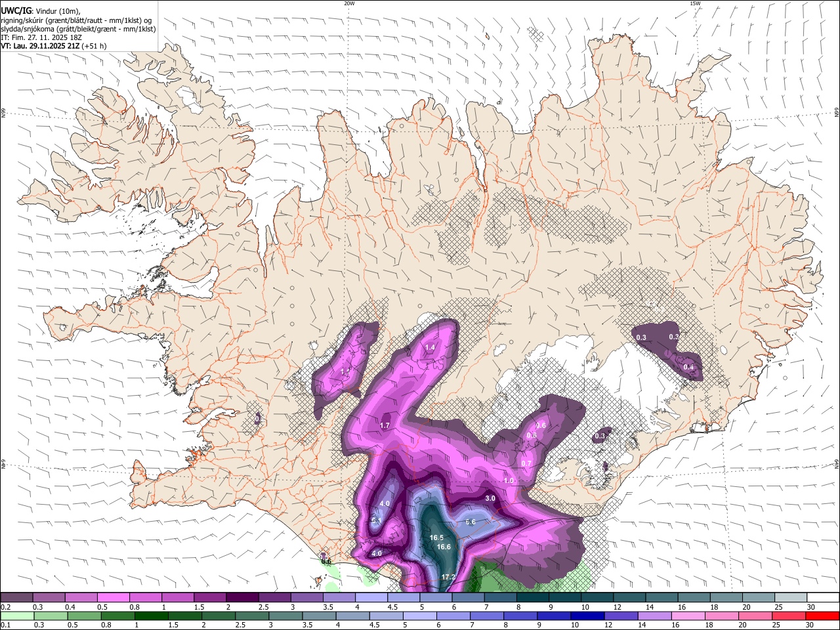The height and width of the screenshot is (630, 840).
Task: Click the 1.4 precipitation value on the map
Action: [430, 347]
